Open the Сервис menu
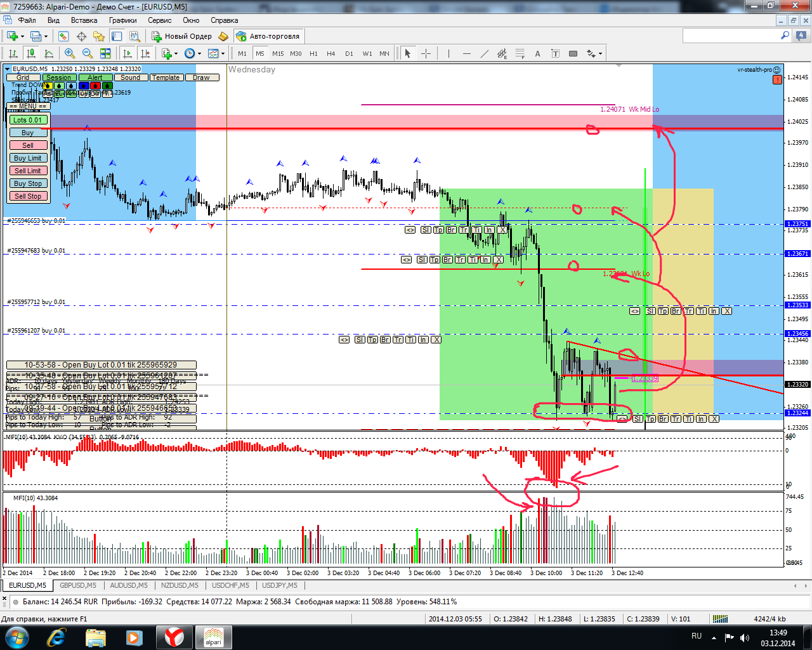812x650 pixels. click(160, 20)
